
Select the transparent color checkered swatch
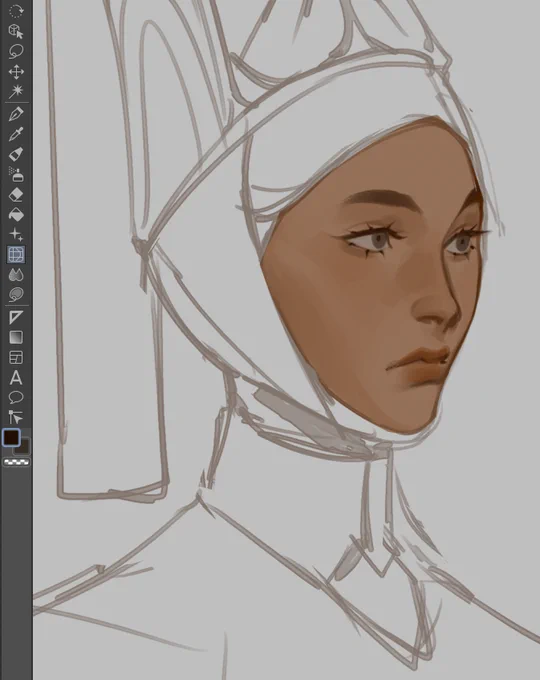pos(16,462)
